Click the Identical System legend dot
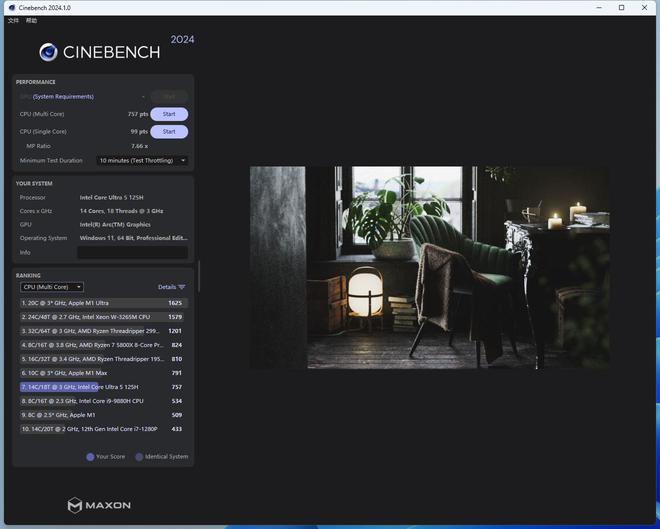The width and height of the screenshot is (660, 529). click(139, 457)
